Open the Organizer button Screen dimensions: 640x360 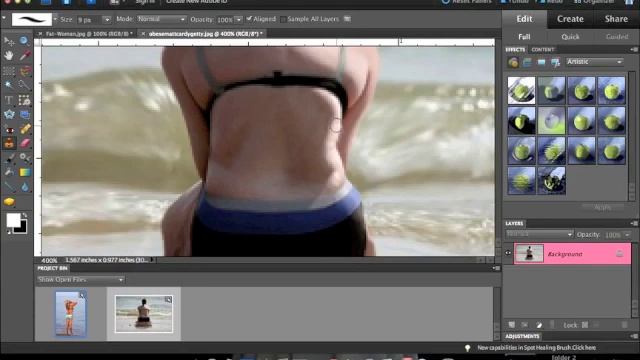point(594,2)
